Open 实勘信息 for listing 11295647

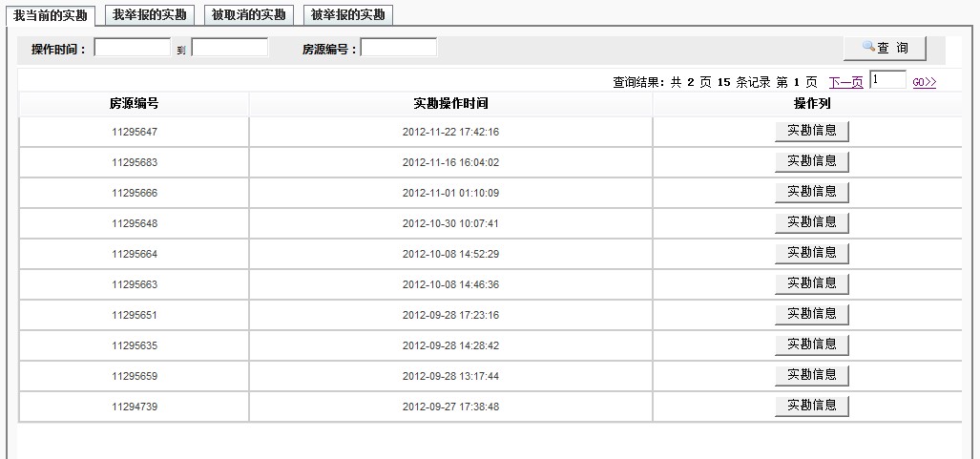coord(812,132)
